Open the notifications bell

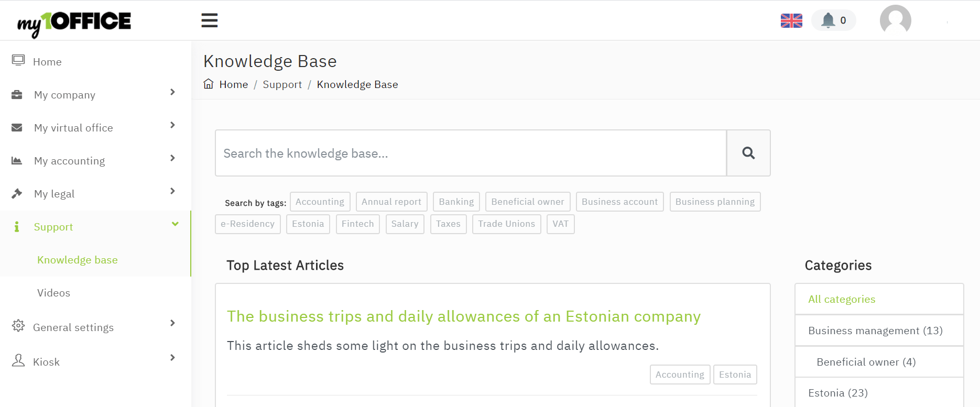point(833,20)
